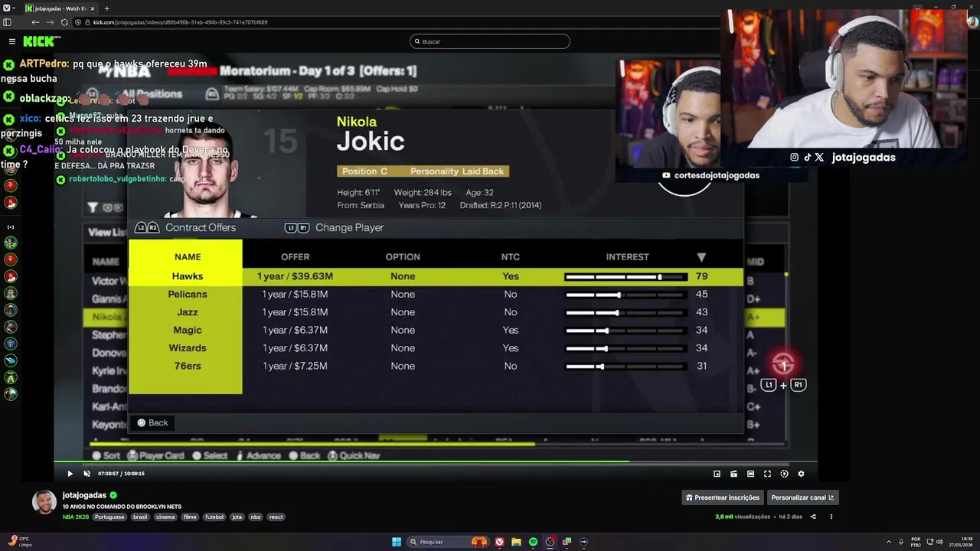Click the Pelicans row name

click(187, 294)
